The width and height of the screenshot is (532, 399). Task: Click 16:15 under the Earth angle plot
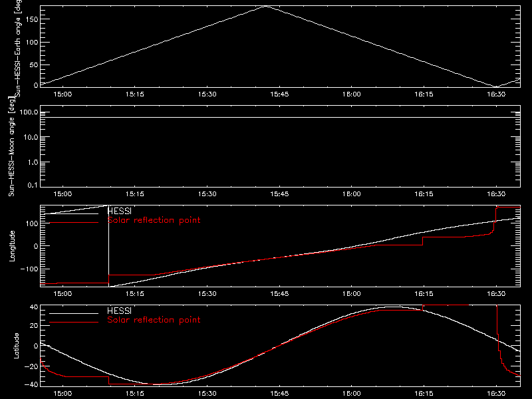point(424,94)
